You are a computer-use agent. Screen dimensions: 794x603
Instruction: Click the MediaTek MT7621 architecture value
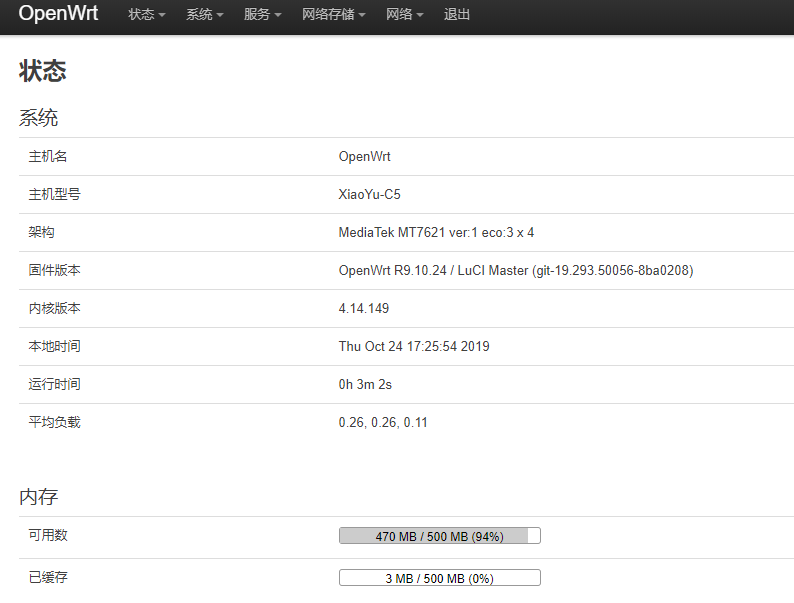click(x=436, y=232)
